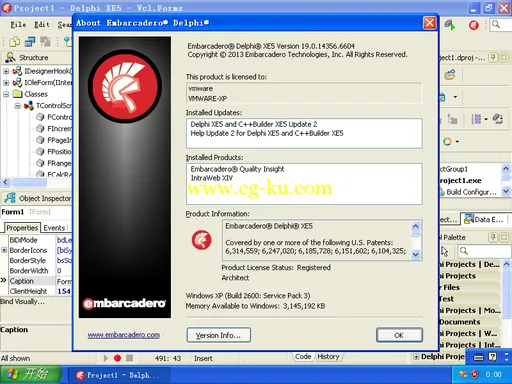This screenshot has height=384, width=512.
Task: Open the Form1 component selector combo
Action: [36, 212]
